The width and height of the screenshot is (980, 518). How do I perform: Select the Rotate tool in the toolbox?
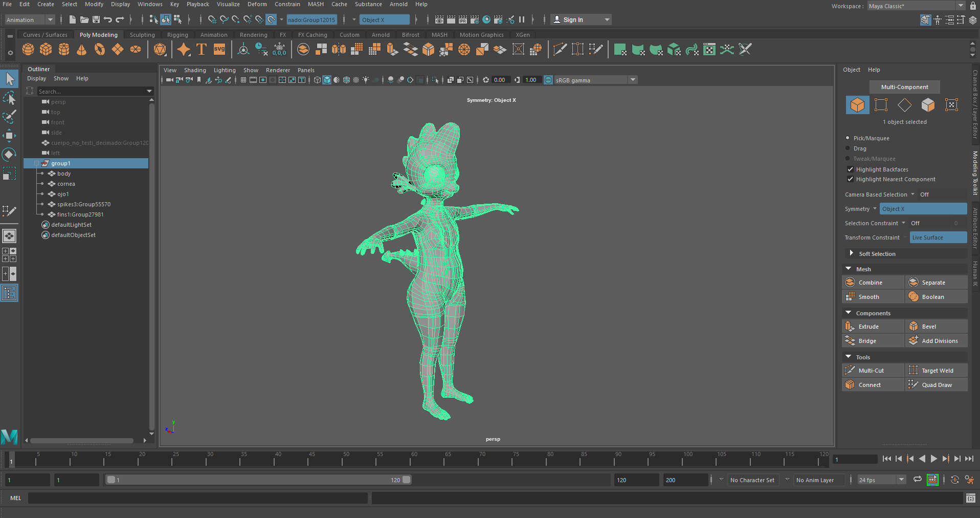[x=9, y=155]
